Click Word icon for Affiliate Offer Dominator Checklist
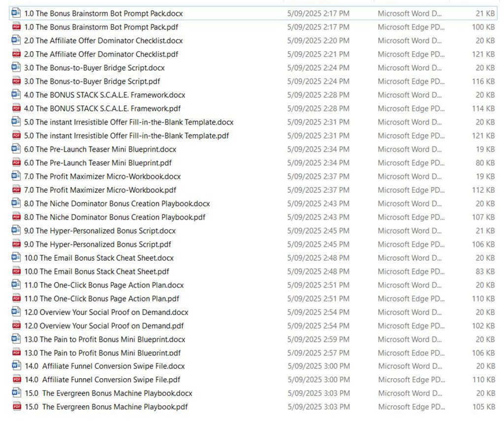Viewport: 504px width, 421px height. pyautogui.click(x=16, y=40)
